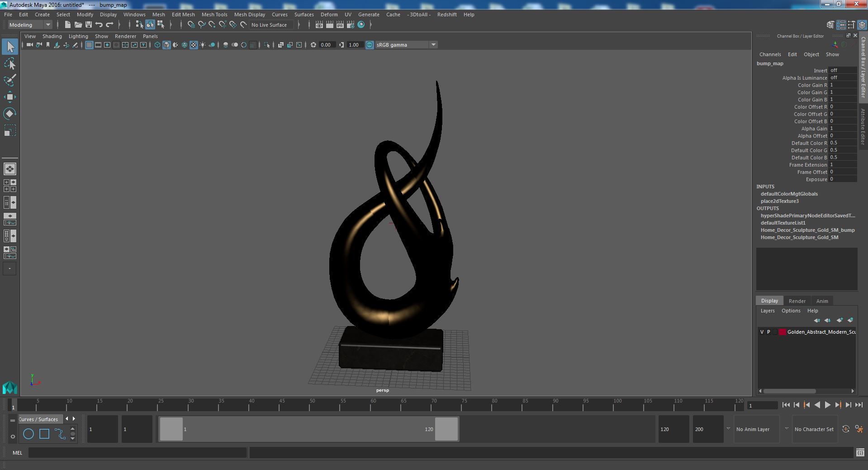This screenshot has width=868, height=470.
Task: Open the No Anim Layer dropdown
Action: (x=757, y=429)
